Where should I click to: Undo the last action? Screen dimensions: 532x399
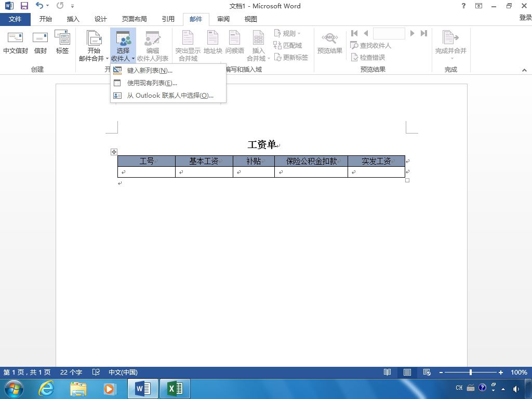[39, 5]
